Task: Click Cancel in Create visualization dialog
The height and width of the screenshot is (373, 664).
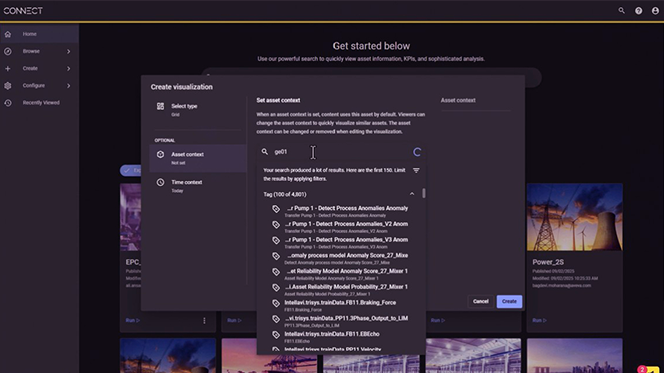Action: (480, 301)
